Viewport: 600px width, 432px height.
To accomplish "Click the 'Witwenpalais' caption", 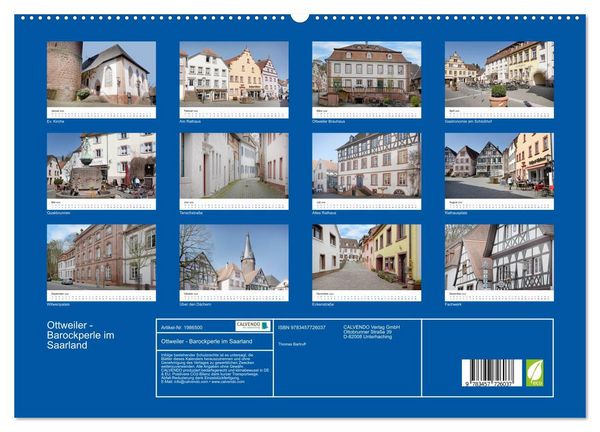I will (x=58, y=305).
